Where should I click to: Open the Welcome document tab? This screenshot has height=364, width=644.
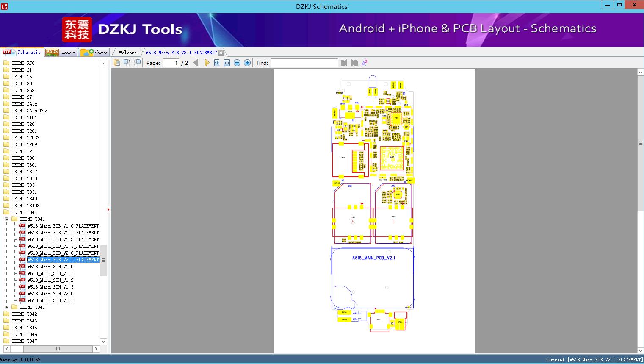pos(128,53)
